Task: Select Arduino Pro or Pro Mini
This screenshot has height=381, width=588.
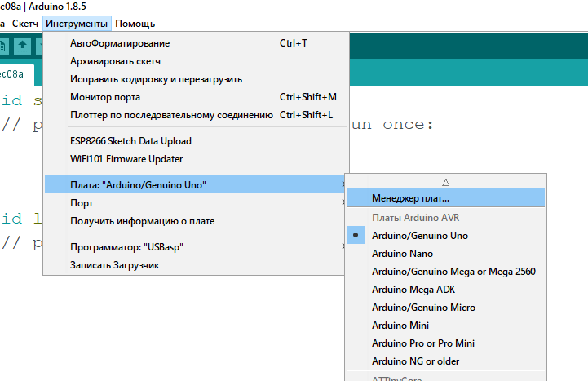Action: (x=445, y=343)
